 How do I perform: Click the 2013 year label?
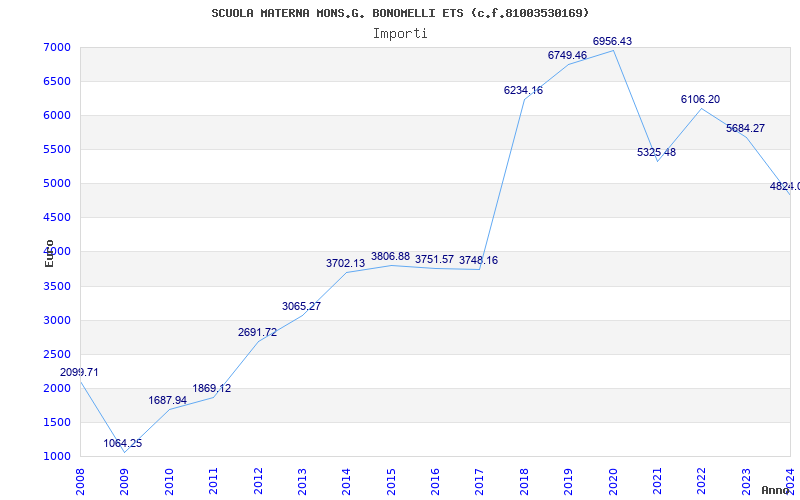pos(302,482)
